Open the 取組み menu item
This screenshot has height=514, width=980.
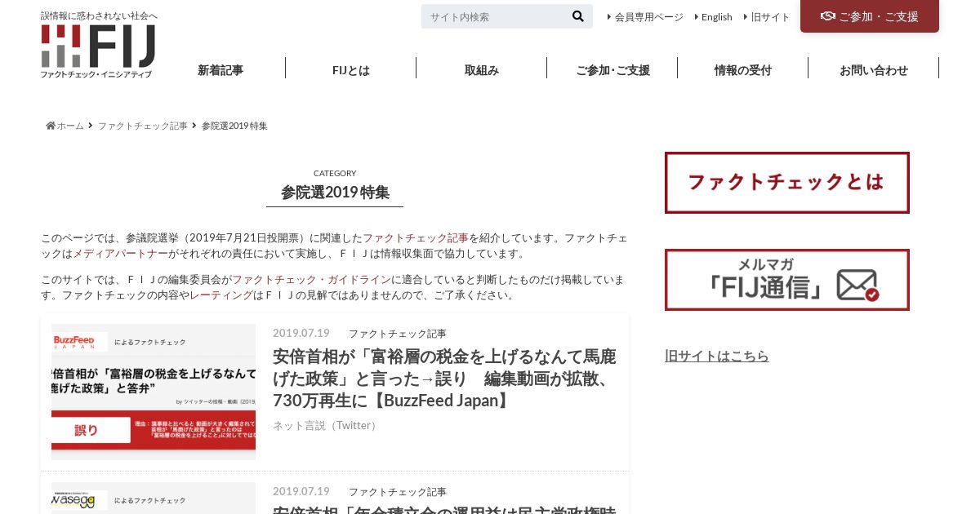click(482, 70)
